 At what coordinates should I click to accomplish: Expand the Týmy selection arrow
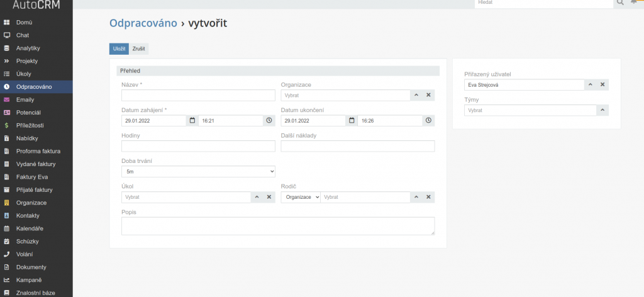602,110
